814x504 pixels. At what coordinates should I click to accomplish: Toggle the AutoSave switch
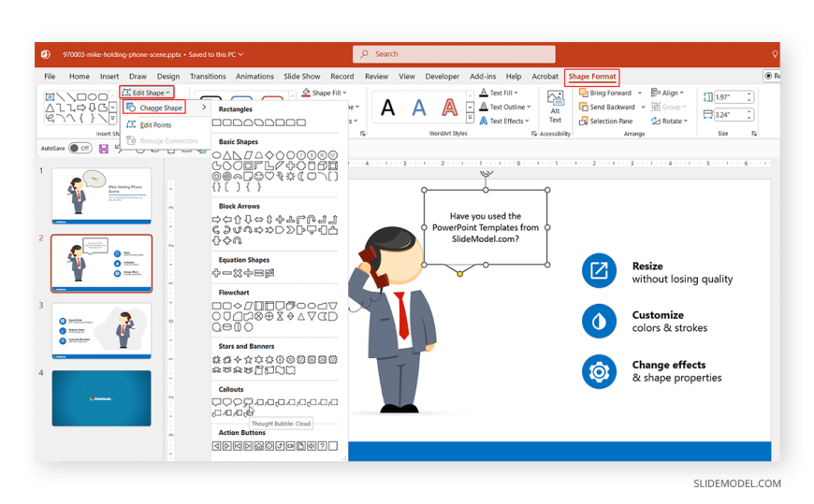pos(80,149)
